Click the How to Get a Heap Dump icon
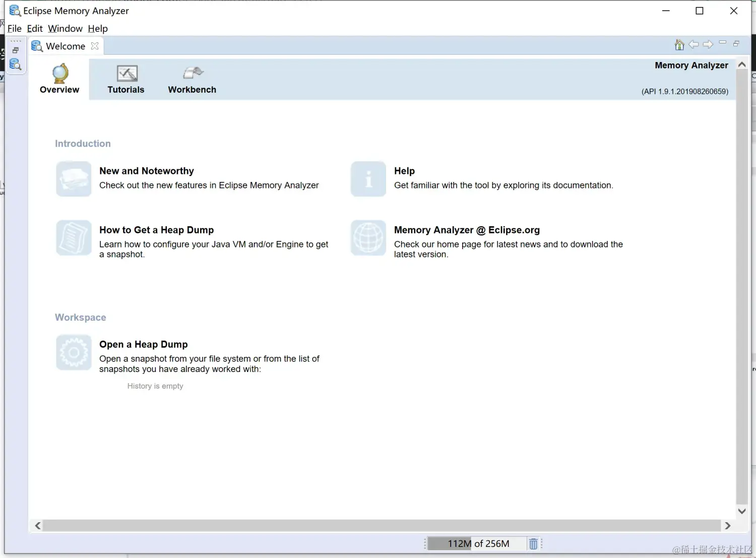 point(74,238)
